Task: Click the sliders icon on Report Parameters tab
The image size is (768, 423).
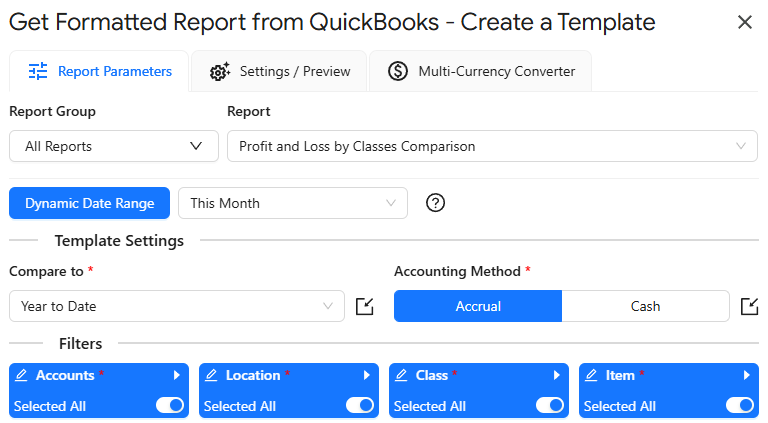Action: [x=38, y=71]
